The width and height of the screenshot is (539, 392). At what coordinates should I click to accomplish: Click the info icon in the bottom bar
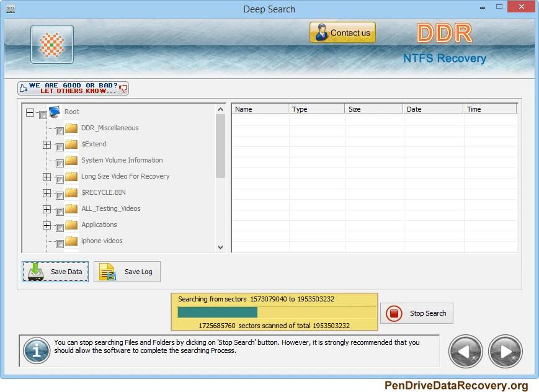click(36, 351)
